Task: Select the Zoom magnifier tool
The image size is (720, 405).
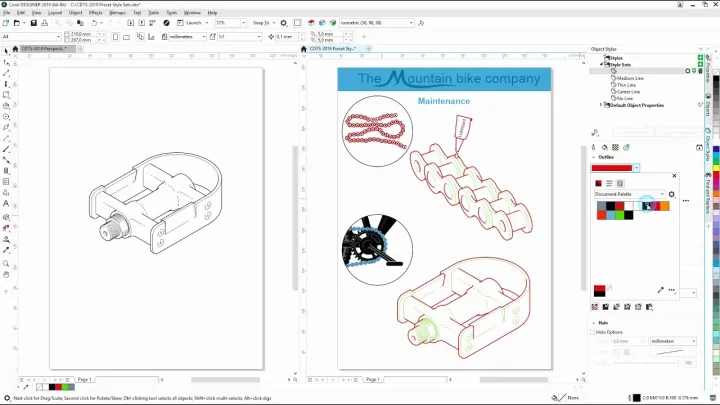Action: (x=6, y=264)
